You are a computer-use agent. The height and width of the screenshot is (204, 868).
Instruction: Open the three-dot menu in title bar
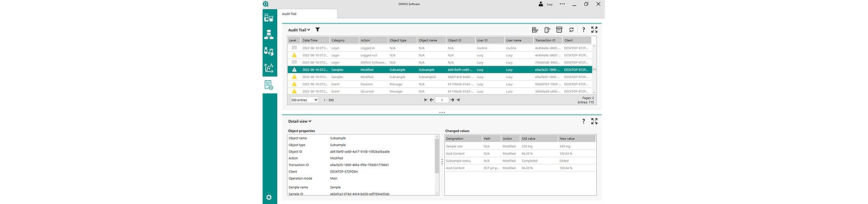coord(562,4)
